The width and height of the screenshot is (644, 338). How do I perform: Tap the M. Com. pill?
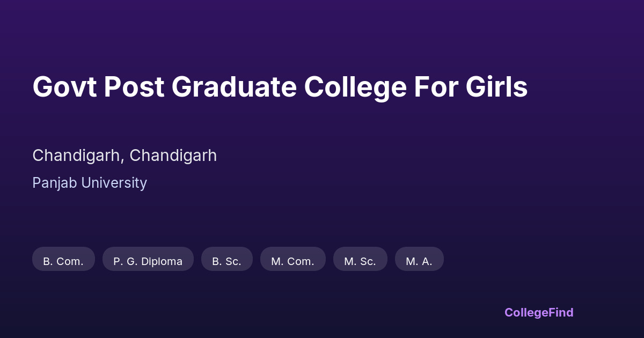point(292,259)
